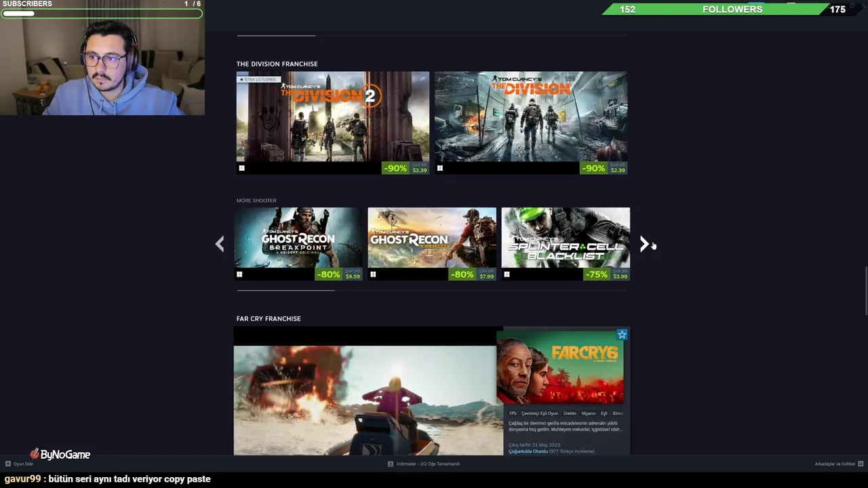Click Wildlands -80% $7.99 price
The image size is (868, 488).
tap(473, 274)
